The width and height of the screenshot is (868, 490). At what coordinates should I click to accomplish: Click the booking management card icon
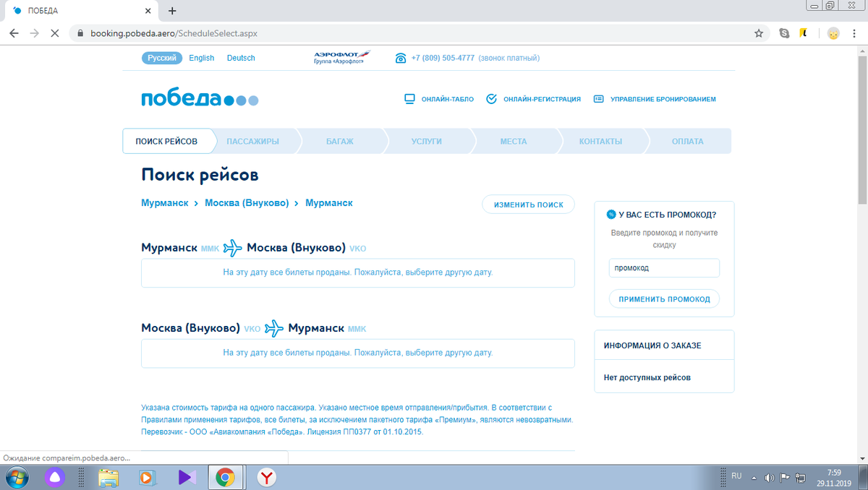click(x=598, y=99)
